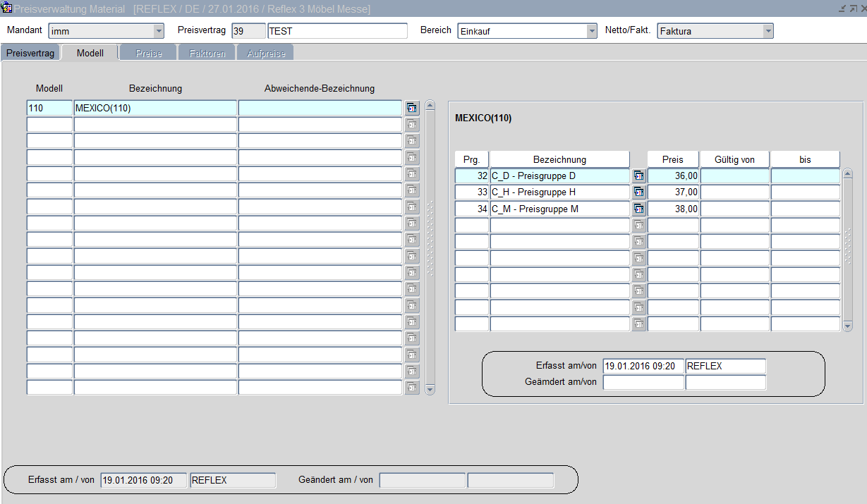
Task: Click the Preise tab
Action: coord(148,54)
